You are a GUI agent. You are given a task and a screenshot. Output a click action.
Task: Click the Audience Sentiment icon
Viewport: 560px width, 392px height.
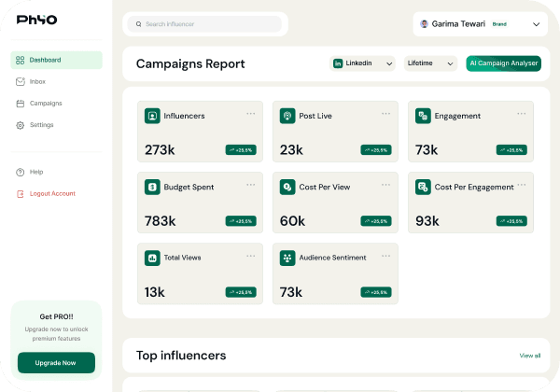tap(287, 258)
